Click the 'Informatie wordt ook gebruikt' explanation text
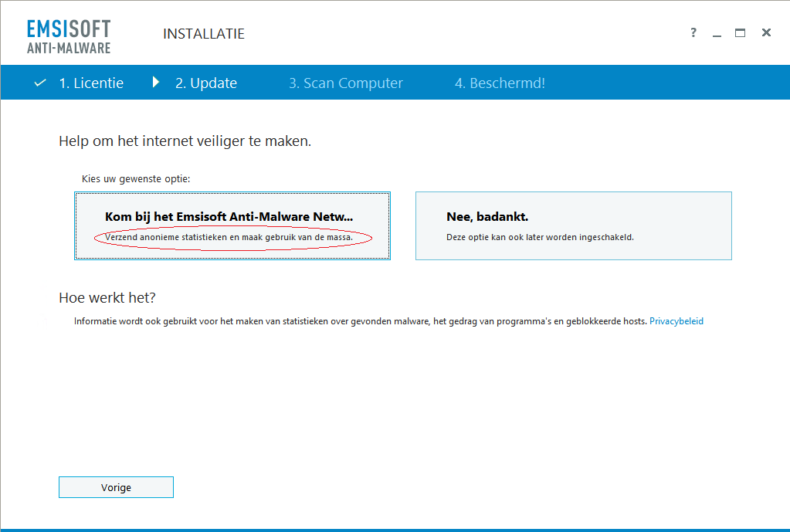 361,321
